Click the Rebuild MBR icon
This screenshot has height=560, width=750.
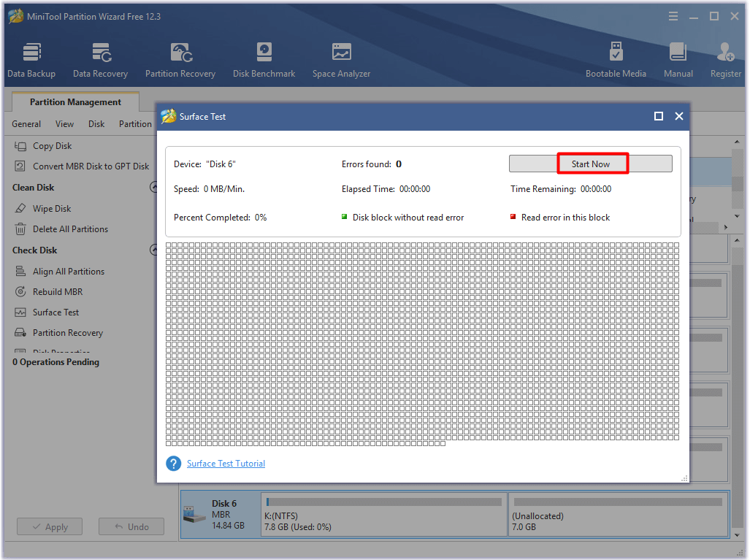click(20, 292)
